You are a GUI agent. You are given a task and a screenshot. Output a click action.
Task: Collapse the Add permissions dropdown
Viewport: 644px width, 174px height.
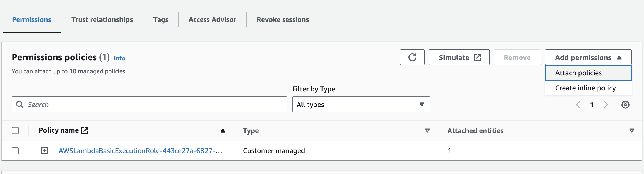588,58
